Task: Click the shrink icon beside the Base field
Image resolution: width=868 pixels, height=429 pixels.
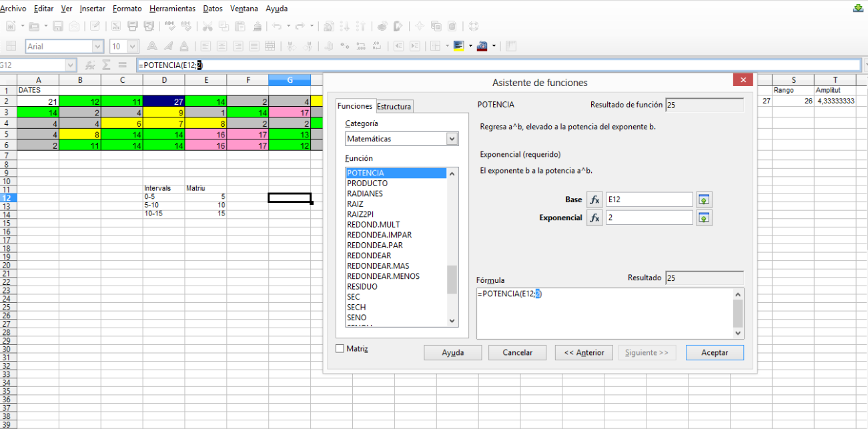Action: (704, 199)
